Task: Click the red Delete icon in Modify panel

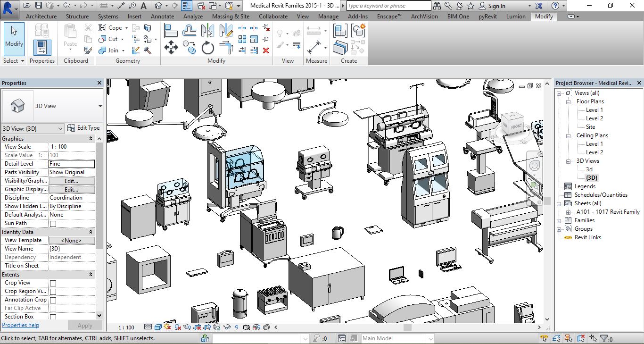Action: tap(266, 50)
